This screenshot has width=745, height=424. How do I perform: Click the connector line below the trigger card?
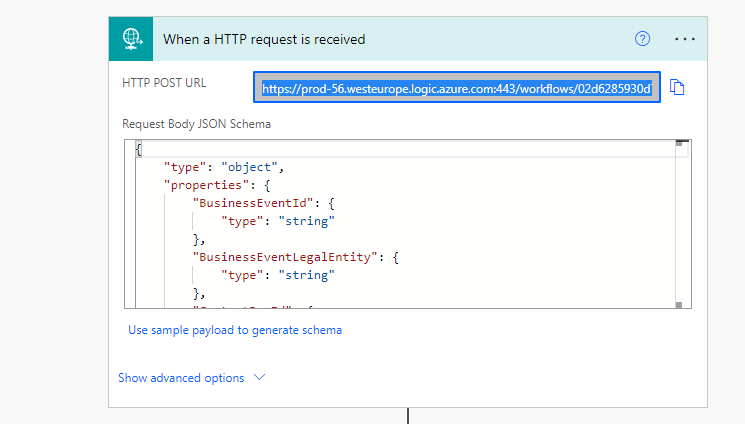pos(408,415)
